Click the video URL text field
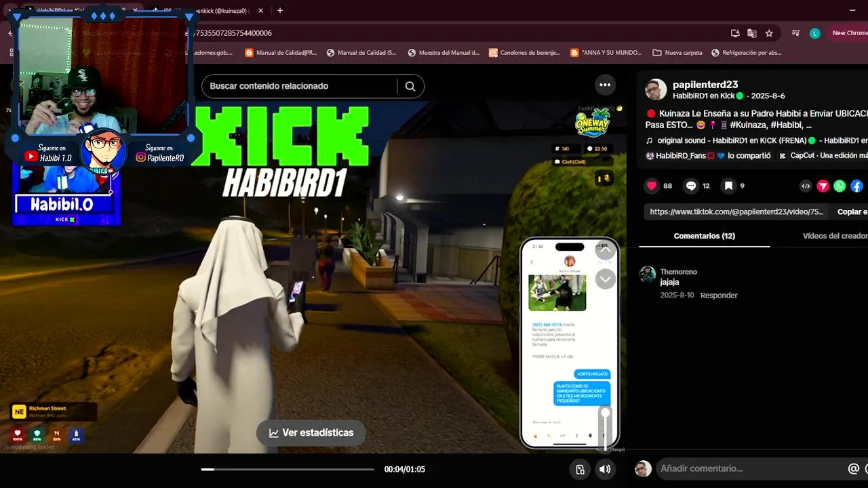Viewport: 868px width, 488px height. [737, 211]
